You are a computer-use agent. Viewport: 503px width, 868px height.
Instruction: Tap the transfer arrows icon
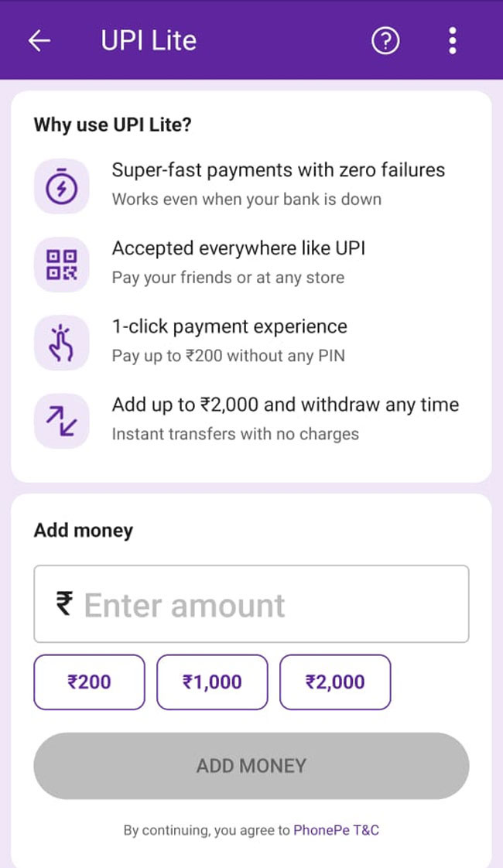coord(61,421)
